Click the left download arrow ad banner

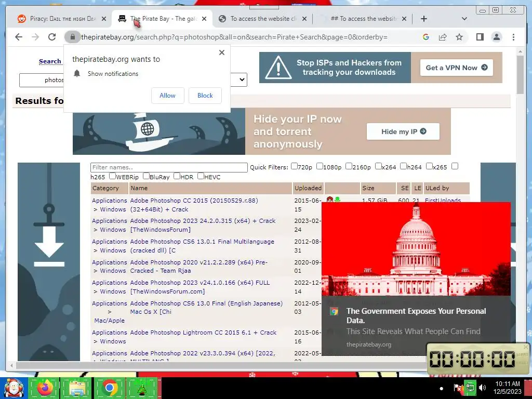point(49,262)
